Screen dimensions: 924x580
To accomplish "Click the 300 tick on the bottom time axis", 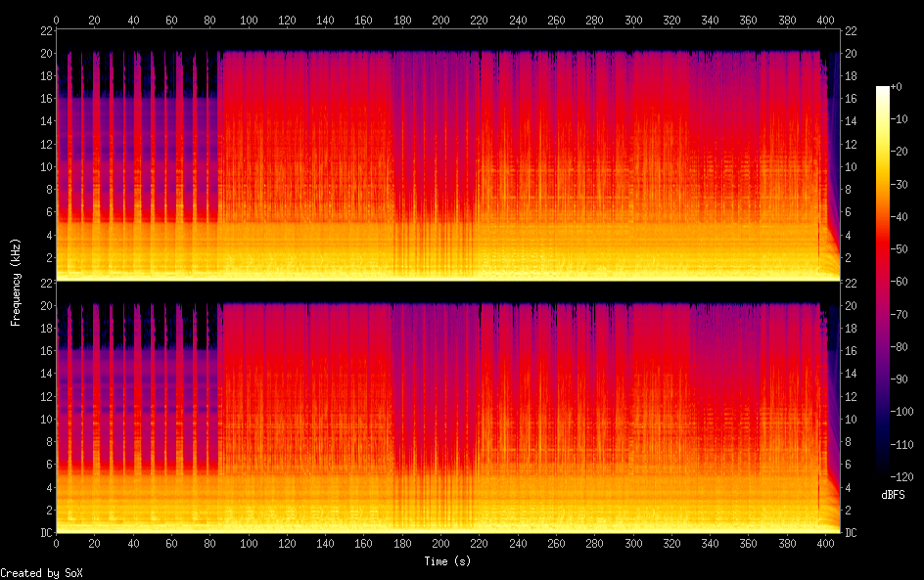I will tap(634, 544).
